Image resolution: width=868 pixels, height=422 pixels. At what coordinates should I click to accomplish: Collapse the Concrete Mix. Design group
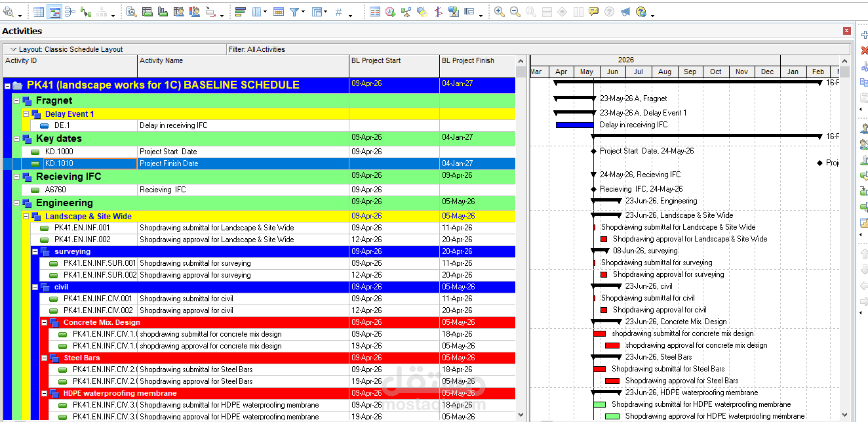click(45, 322)
